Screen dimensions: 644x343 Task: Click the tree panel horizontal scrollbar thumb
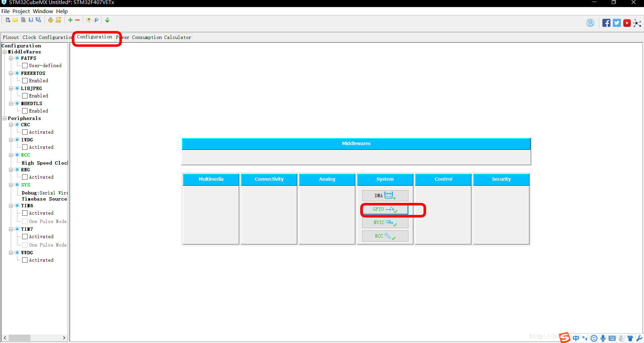pos(19,338)
